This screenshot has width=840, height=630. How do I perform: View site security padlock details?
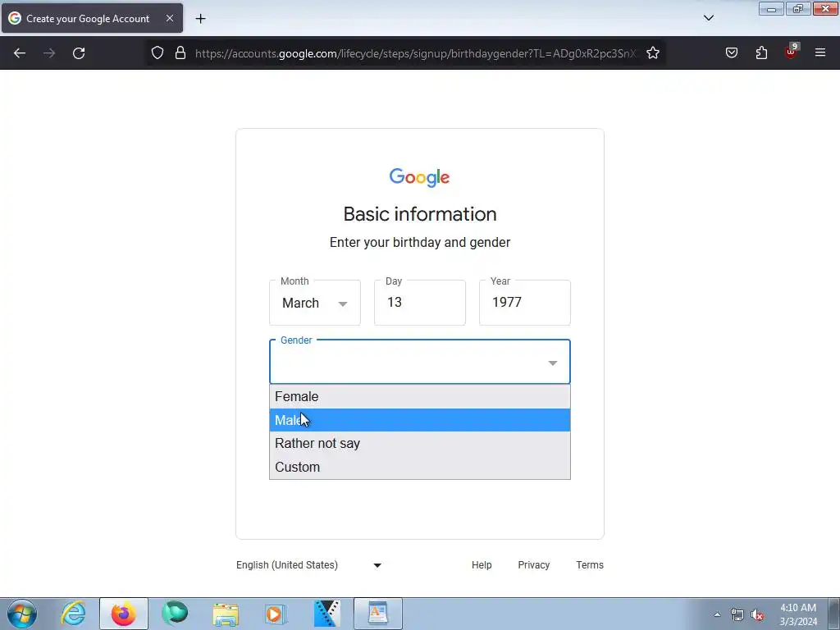(x=180, y=53)
